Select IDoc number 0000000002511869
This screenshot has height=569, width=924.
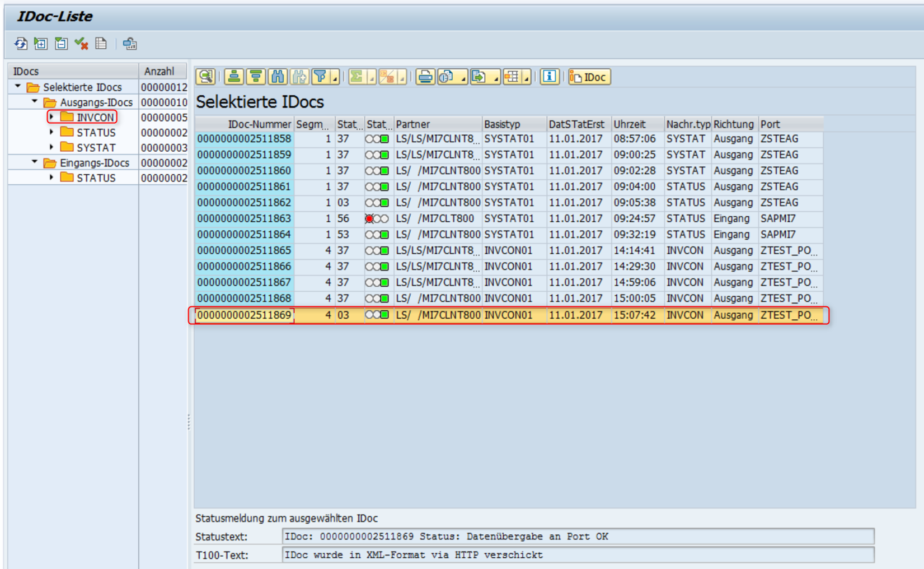244,315
